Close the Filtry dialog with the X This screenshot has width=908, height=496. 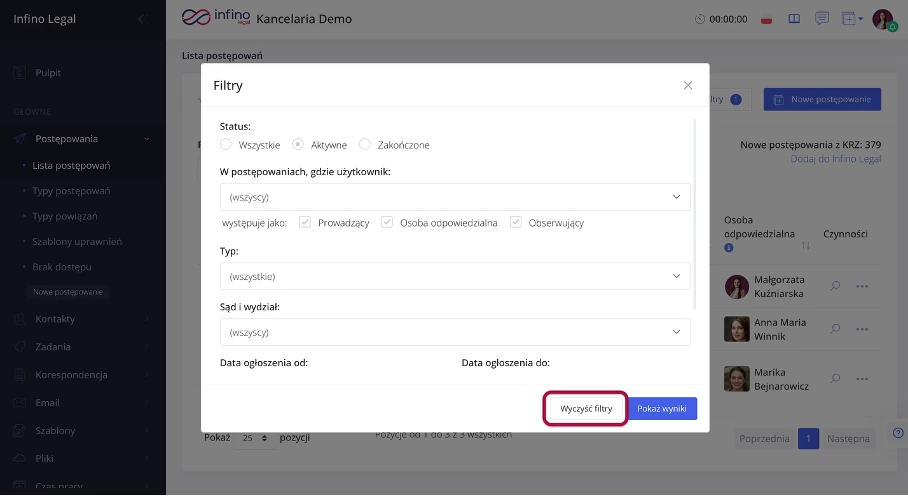coord(687,86)
